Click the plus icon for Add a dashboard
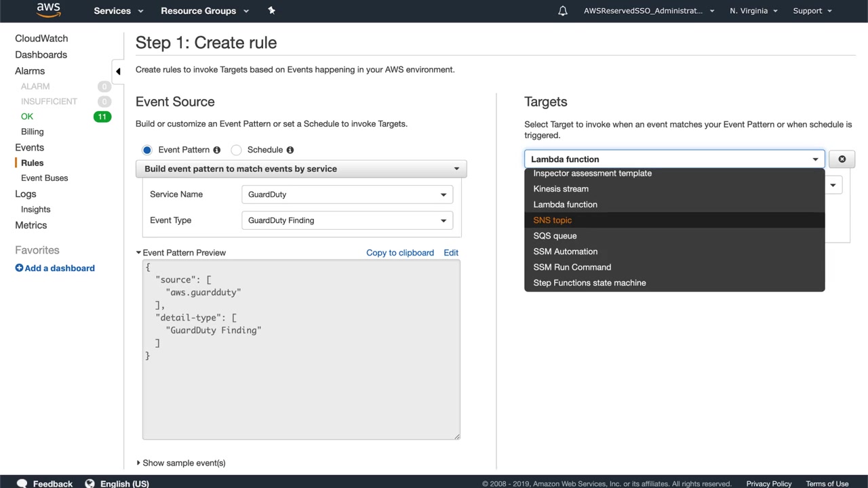868x488 pixels. point(19,268)
